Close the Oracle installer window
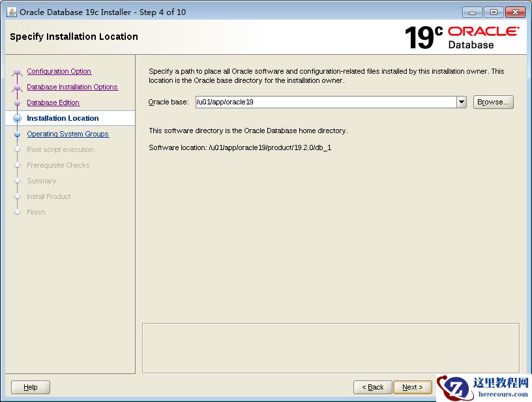The height and width of the screenshot is (402, 532). click(515, 12)
